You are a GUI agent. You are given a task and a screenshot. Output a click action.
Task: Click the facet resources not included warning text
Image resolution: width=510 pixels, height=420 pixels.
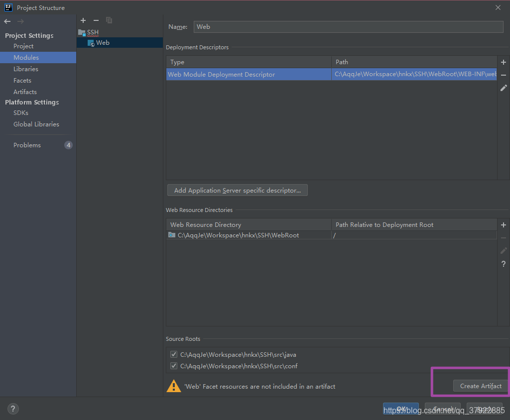[x=259, y=386]
